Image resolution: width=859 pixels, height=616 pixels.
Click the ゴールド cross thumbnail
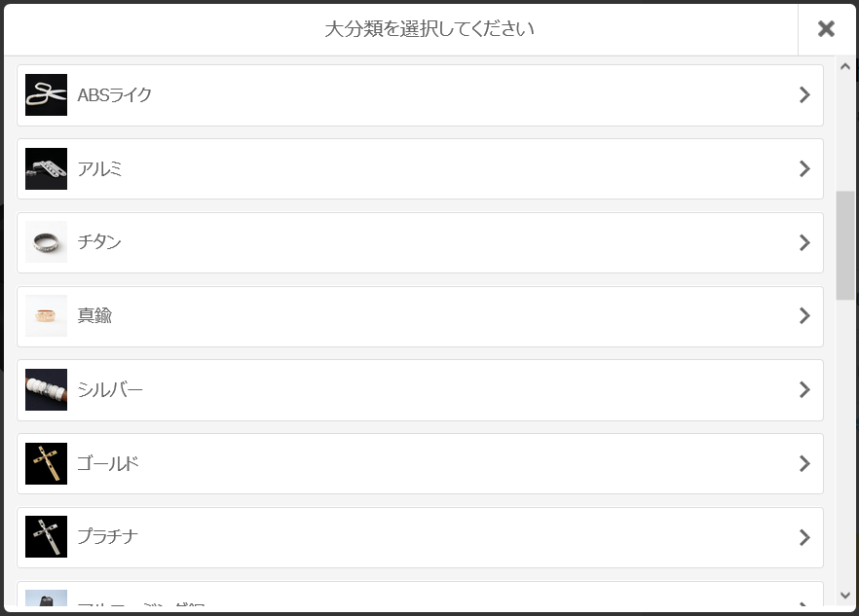(x=46, y=463)
